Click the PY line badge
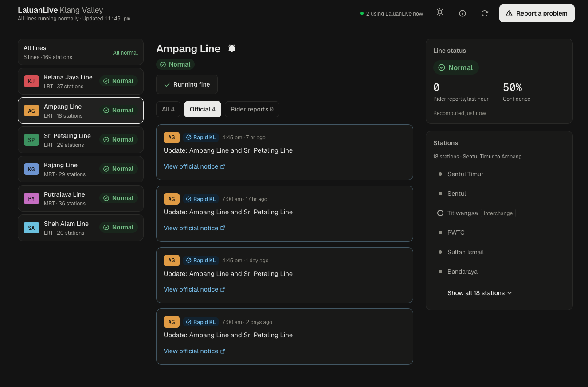The width and height of the screenshot is (588, 387). point(31,198)
